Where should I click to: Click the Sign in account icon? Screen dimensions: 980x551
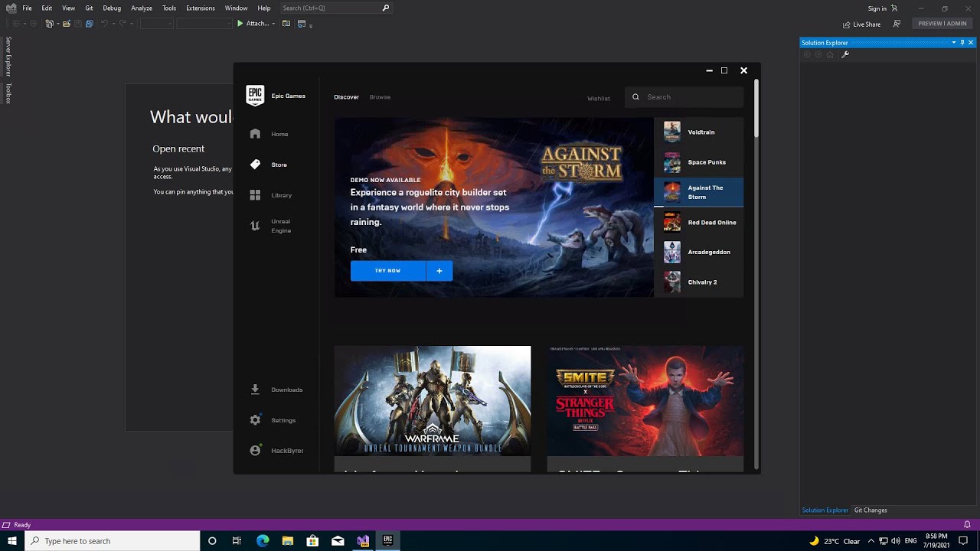coord(894,8)
